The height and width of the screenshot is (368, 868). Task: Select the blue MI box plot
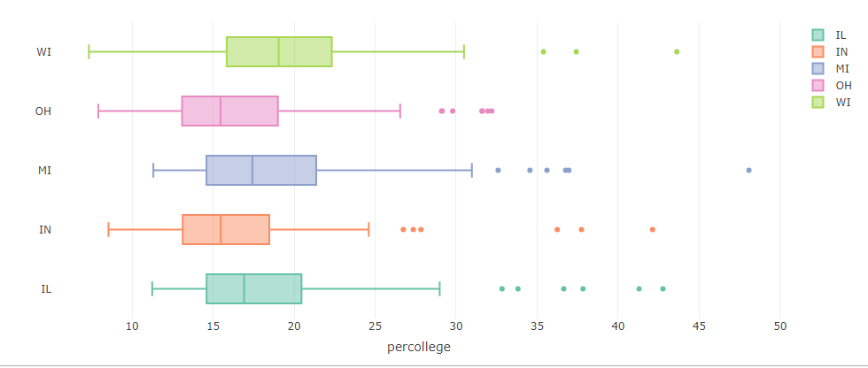click(x=261, y=170)
